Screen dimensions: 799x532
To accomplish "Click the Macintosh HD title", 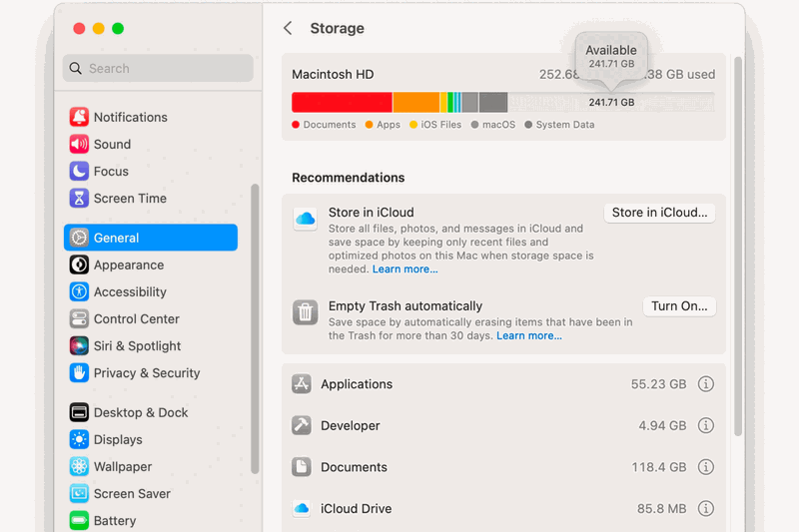I will tap(333, 74).
